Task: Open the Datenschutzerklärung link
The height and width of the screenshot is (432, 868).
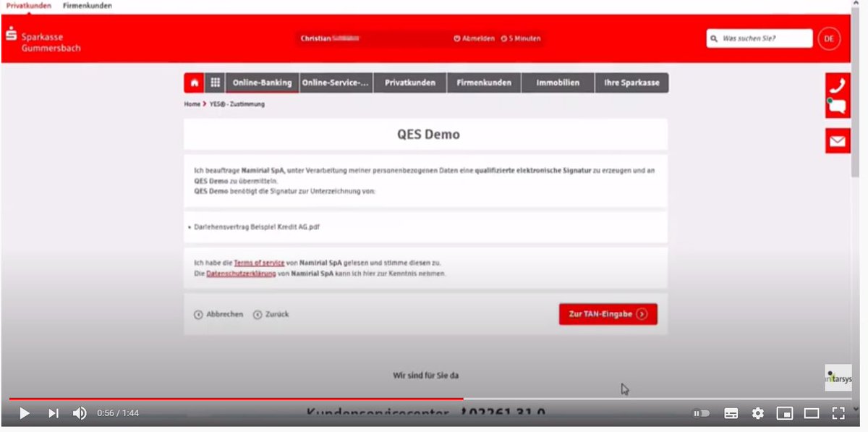Action: pos(241,274)
